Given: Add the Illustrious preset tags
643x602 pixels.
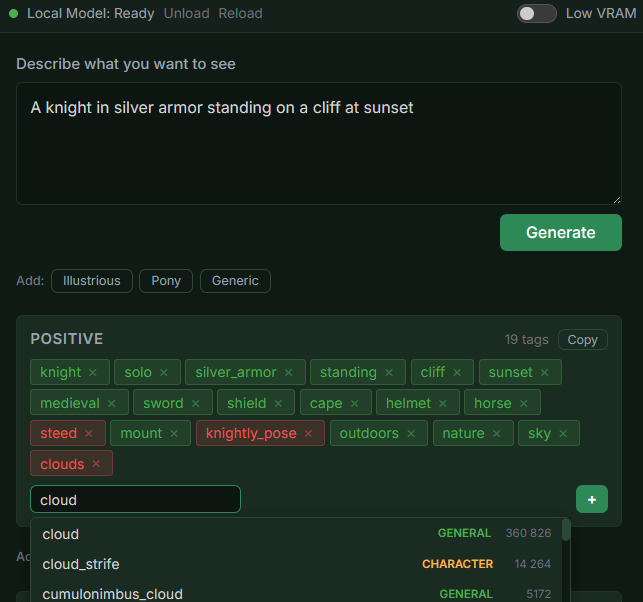Looking at the screenshot, I should coord(92,281).
